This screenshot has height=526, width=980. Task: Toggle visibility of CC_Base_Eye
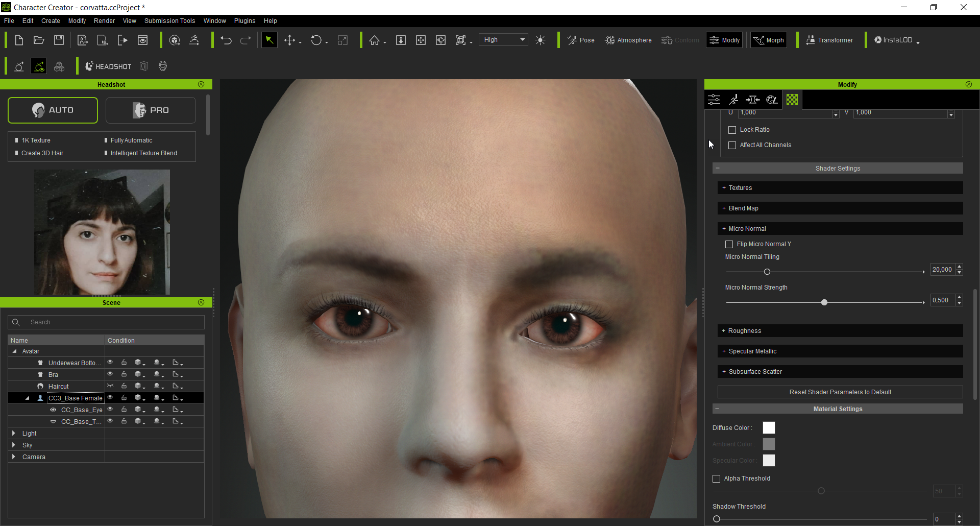tap(110, 410)
